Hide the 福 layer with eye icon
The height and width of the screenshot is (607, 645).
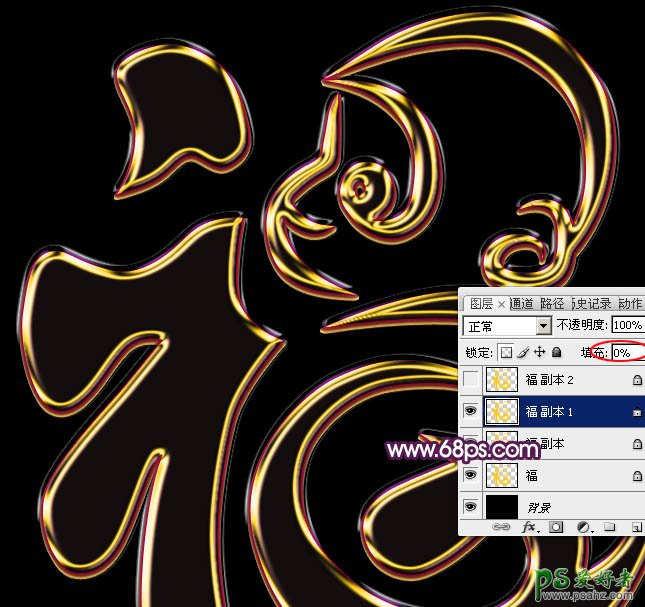click(471, 475)
